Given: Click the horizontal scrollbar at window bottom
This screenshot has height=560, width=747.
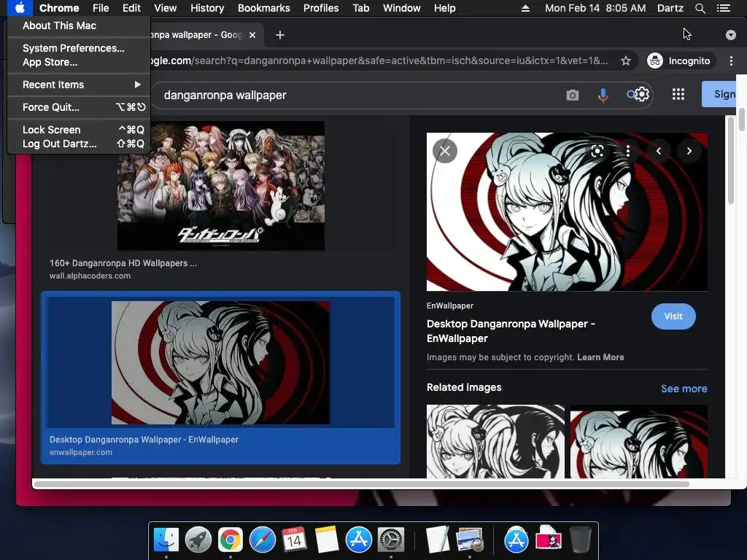Looking at the screenshot, I should [362, 484].
